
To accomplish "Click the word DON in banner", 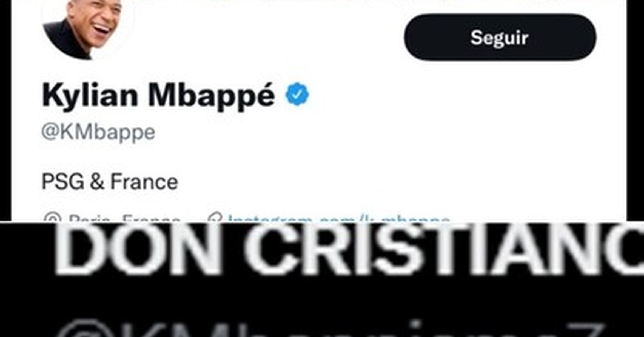I will tap(138, 250).
